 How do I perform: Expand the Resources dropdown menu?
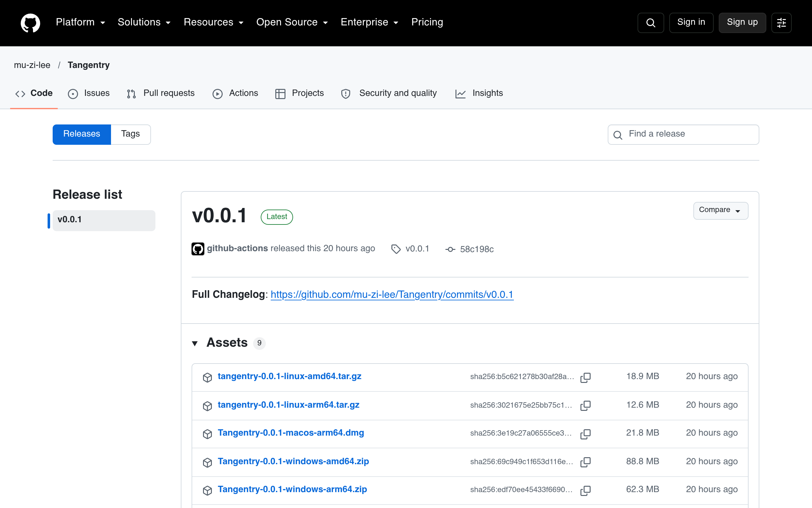213,22
